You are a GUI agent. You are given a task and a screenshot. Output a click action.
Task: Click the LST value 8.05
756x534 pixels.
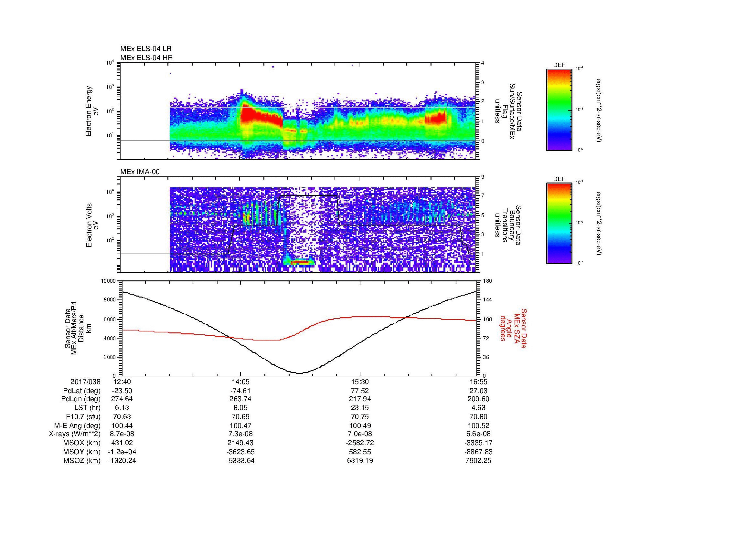tap(241, 408)
